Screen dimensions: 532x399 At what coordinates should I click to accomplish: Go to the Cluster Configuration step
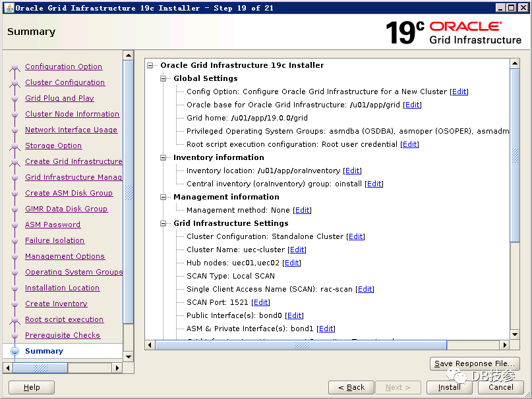[x=65, y=82]
